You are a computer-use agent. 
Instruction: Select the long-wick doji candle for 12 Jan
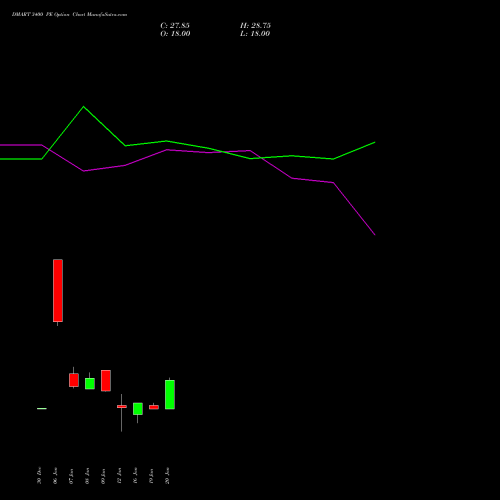(x=122, y=407)
